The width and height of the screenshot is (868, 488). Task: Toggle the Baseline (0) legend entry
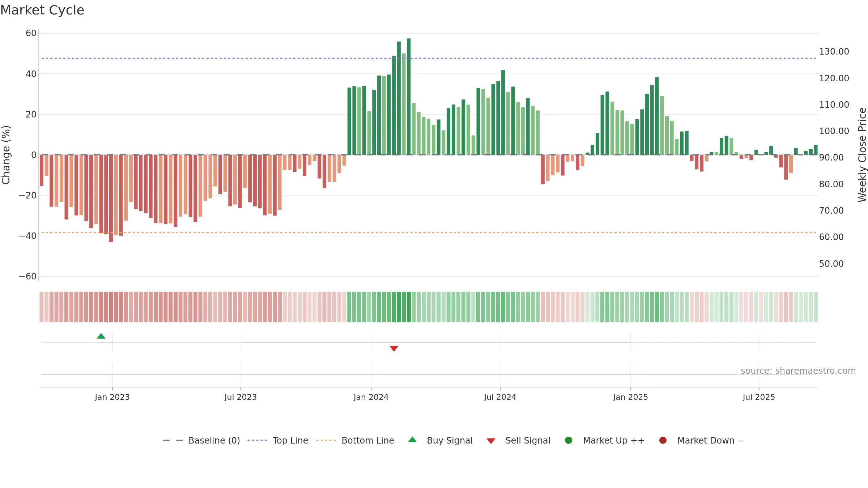click(x=201, y=440)
